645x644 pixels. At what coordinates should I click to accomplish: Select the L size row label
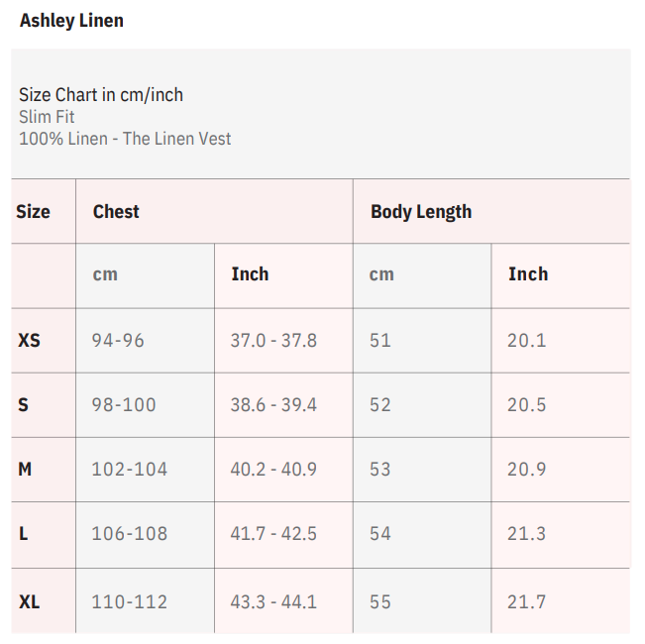click(x=23, y=534)
